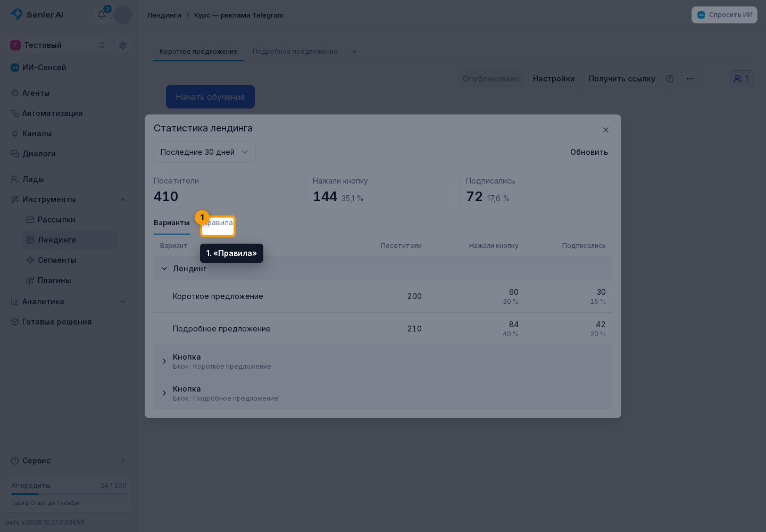766x532 pixels.
Task: Expand the Сервис sidebar item
Action: (69, 461)
